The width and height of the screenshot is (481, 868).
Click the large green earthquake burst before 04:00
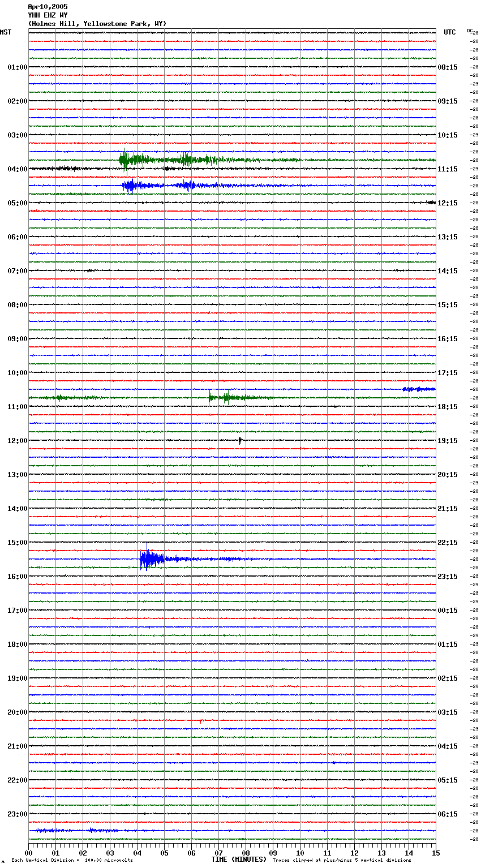tap(187, 160)
